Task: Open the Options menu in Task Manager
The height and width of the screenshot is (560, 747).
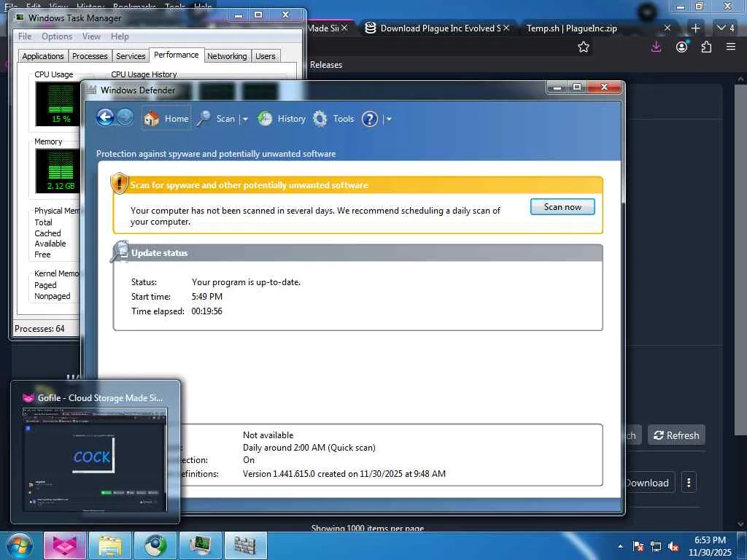Action: tap(57, 36)
